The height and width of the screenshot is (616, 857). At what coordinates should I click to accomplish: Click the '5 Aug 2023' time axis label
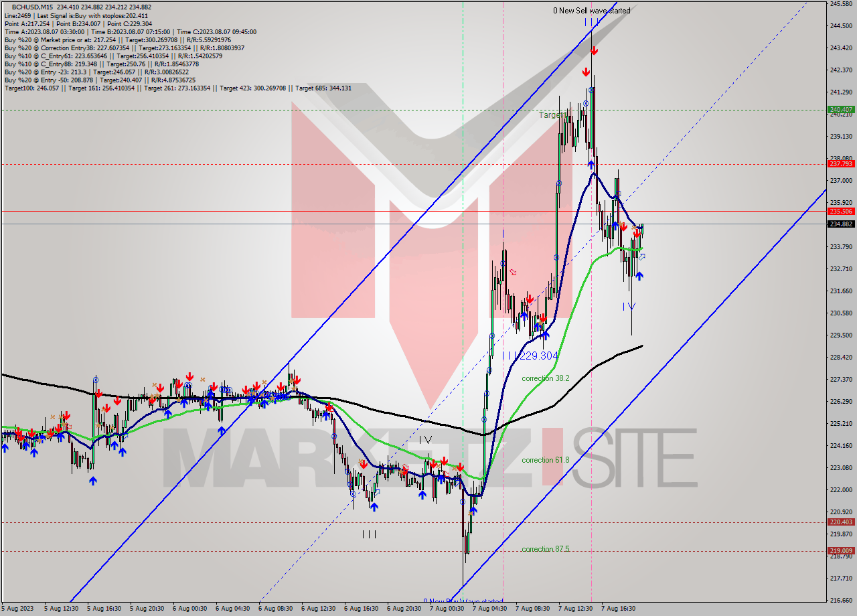point(17,609)
